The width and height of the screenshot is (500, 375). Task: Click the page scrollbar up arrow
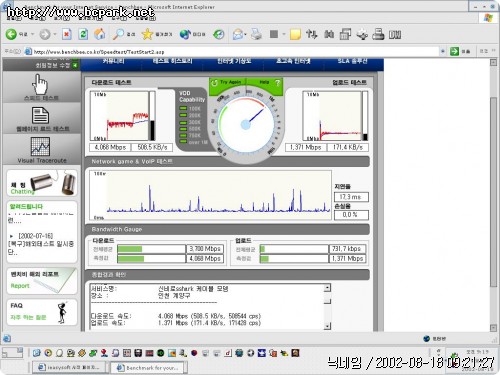[494, 62]
